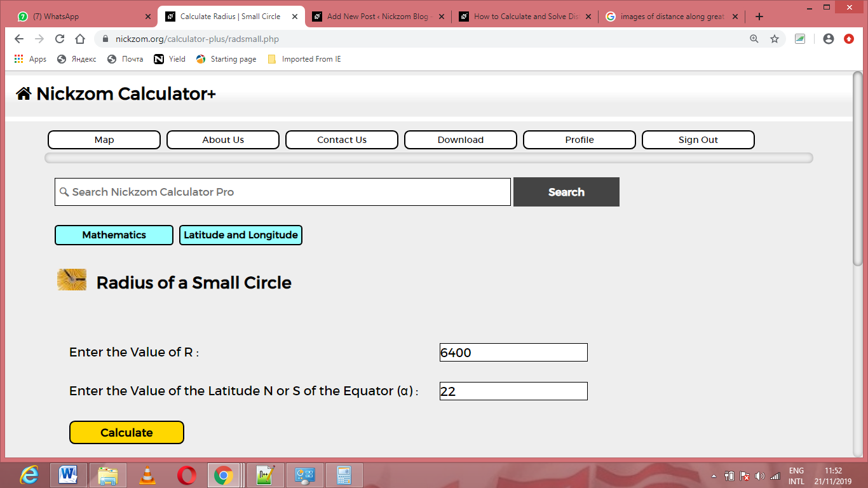Close the How to Calculate tab
This screenshot has height=488, width=868.
(x=589, y=17)
